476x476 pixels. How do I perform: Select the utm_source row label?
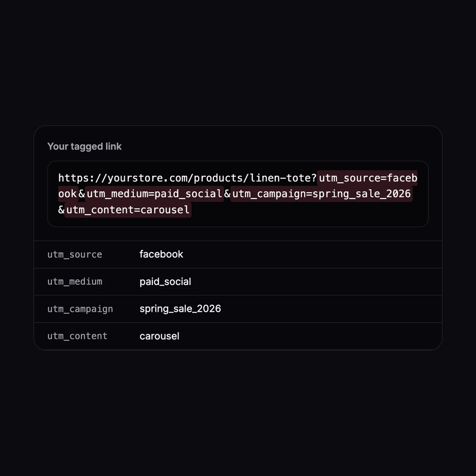pyautogui.click(x=75, y=254)
